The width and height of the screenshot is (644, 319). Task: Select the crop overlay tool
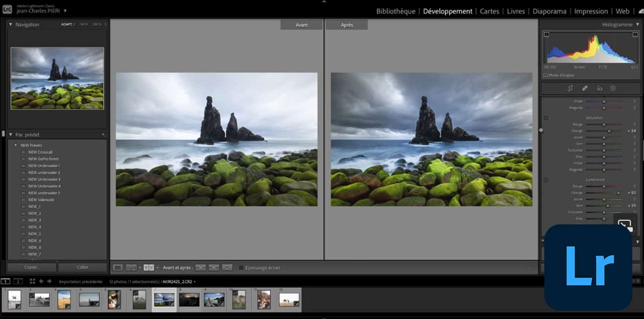click(570, 88)
